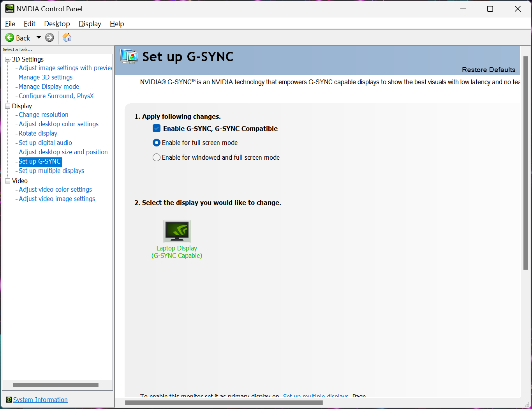Click the grey Forward arrow icon
Screen dimensions: 532x409
click(x=49, y=38)
